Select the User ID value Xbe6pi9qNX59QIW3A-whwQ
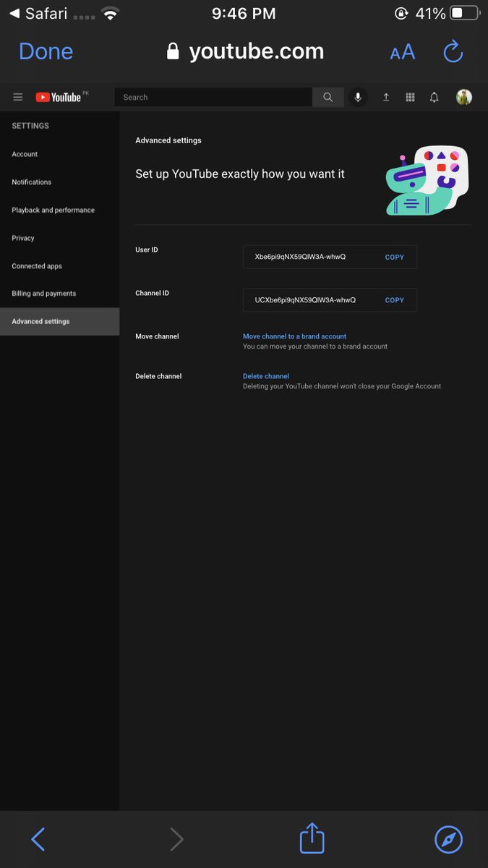Image resolution: width=488 pixels, height=868 pixels. click(300, 257)
